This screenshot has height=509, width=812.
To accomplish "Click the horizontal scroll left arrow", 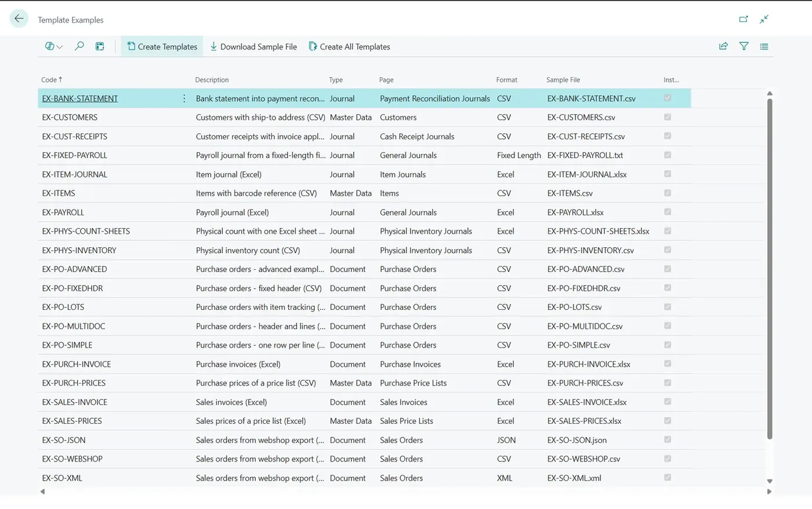I will pyautogui.click(x=42, y=492).
